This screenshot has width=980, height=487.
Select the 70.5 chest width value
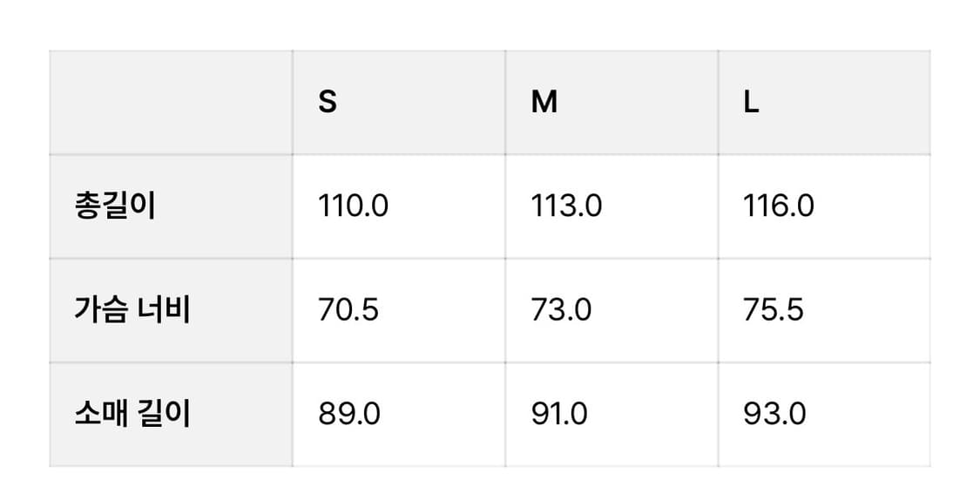click(348, 310)
